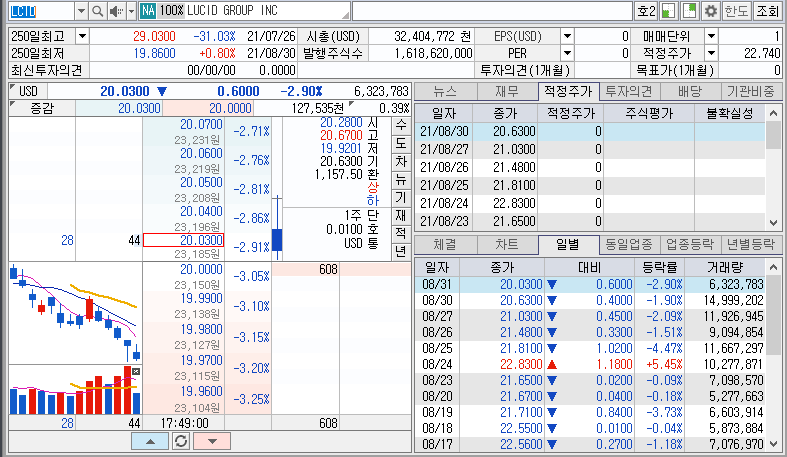Click the 19.9600 bid price row

pyautogui.click(x=201, y=391)
